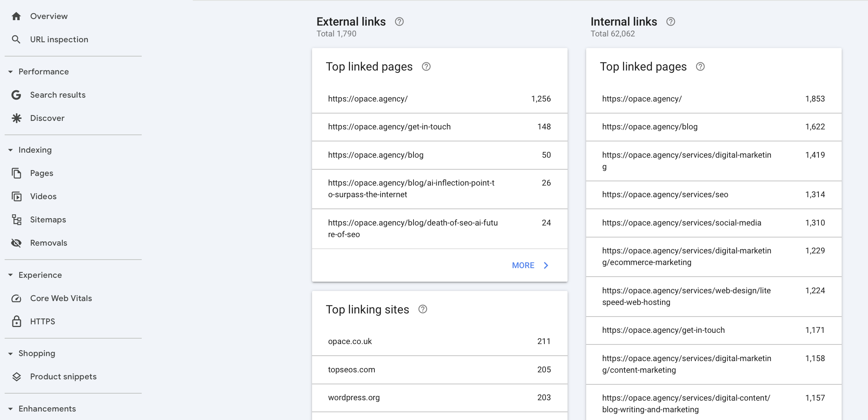
Task: Collapse the Indexing section
Action: (x=10, y=150)
